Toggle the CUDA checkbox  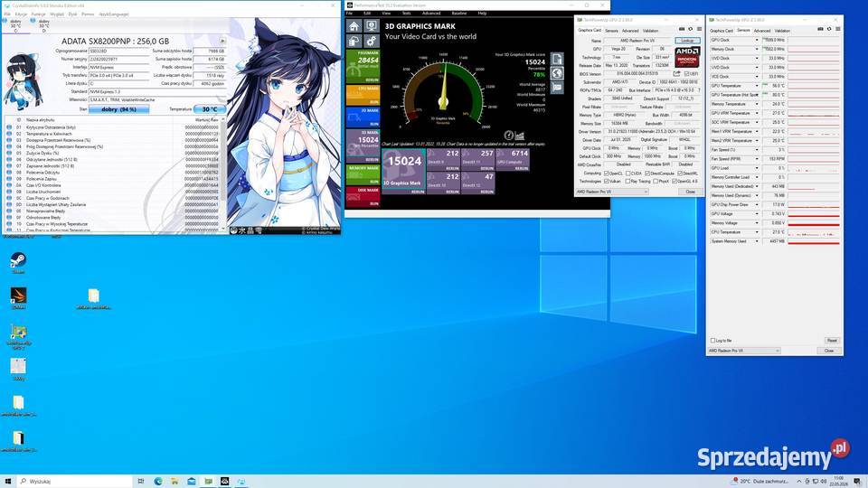click(627, 174)
